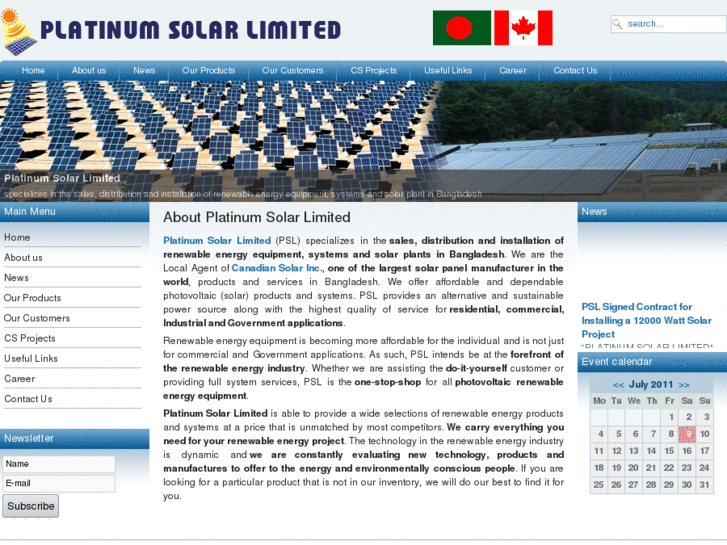Open Contact Us in the top navigation bar
Image resolution: width=727 pixels, height=545 pixels.
click(x=575, y=71)
